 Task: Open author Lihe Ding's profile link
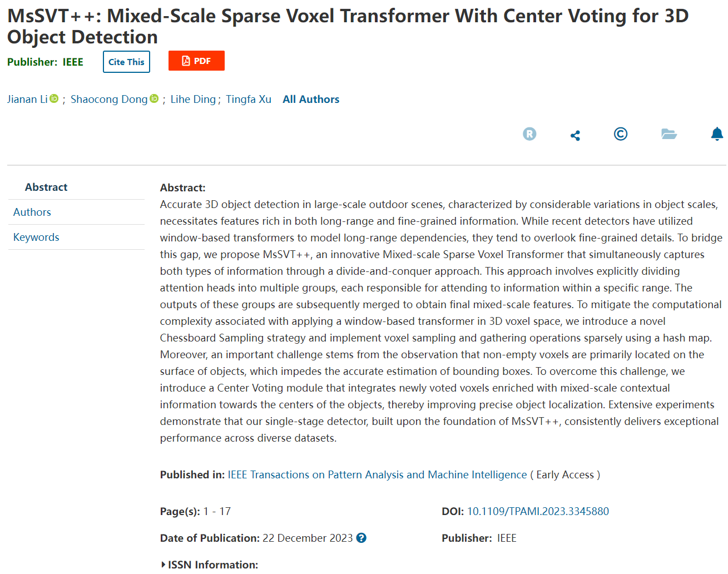point(193,99)
